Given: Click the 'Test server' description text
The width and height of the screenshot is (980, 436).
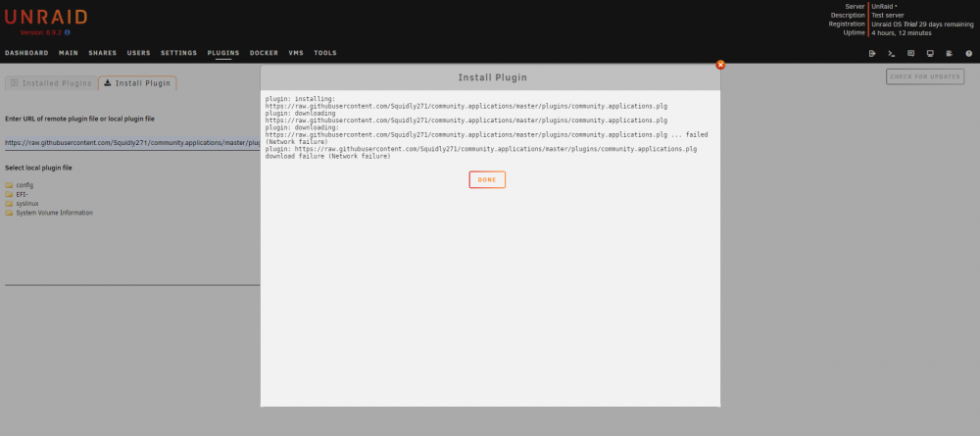Looking at the screenshot, I should pos(888,15).
